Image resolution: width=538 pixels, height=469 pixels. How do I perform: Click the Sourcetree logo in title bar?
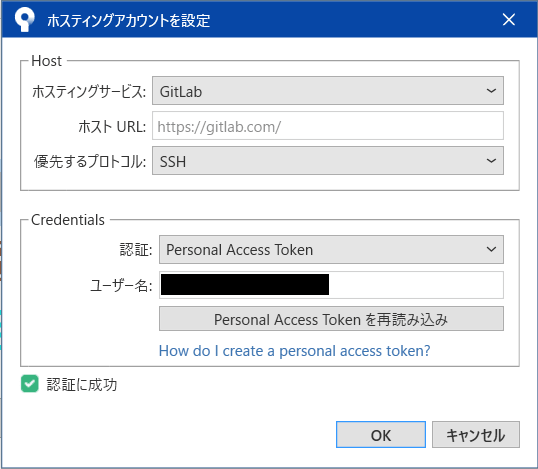pos(24,20)
